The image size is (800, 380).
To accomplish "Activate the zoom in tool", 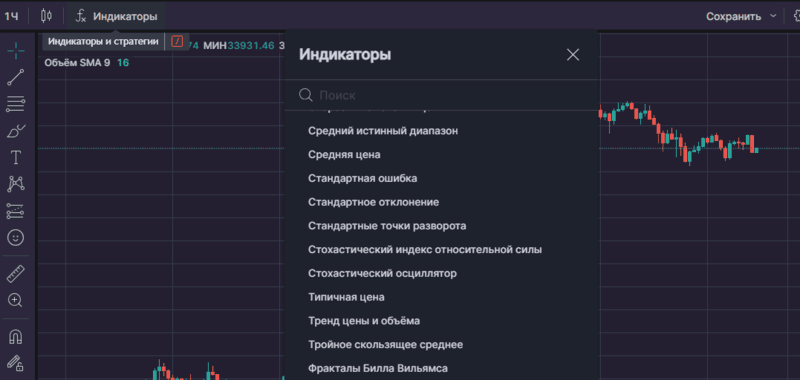I will pos(16,300).
